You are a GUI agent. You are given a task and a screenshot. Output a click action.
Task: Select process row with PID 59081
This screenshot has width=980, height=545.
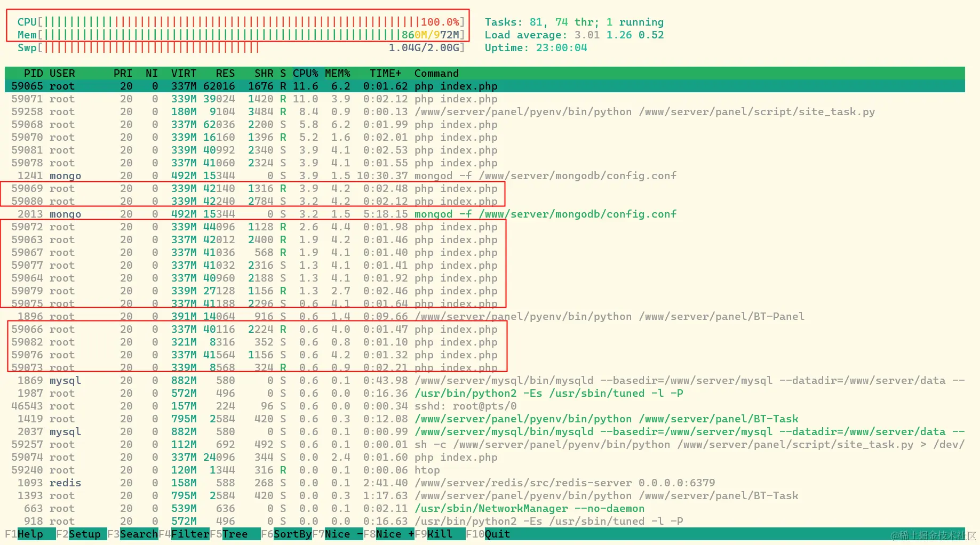pos(485,150)
